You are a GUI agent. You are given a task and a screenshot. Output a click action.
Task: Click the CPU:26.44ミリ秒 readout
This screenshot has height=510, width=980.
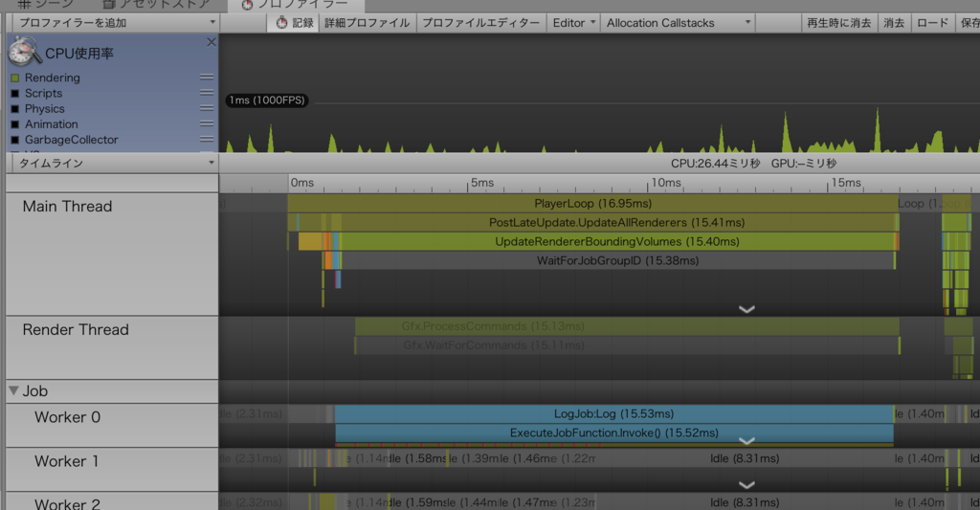point(715,163)
